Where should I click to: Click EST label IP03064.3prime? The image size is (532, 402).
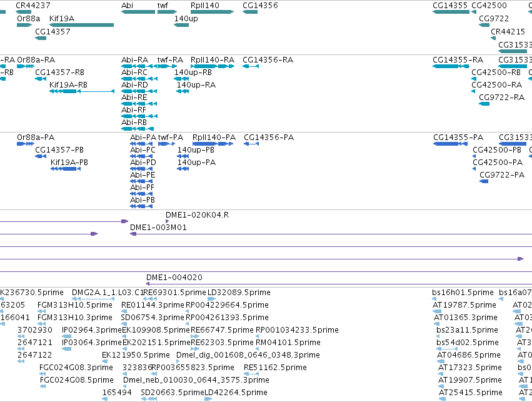pos(92,343)
